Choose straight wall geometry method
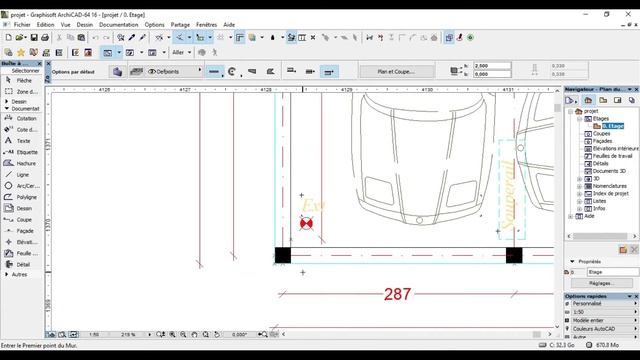640x360 pixels. (214, 72)
